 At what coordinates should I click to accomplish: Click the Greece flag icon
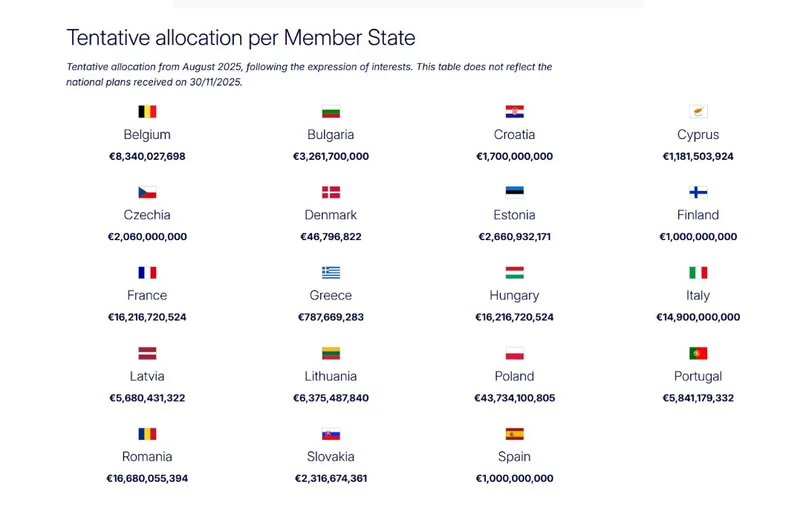point(331,272)
